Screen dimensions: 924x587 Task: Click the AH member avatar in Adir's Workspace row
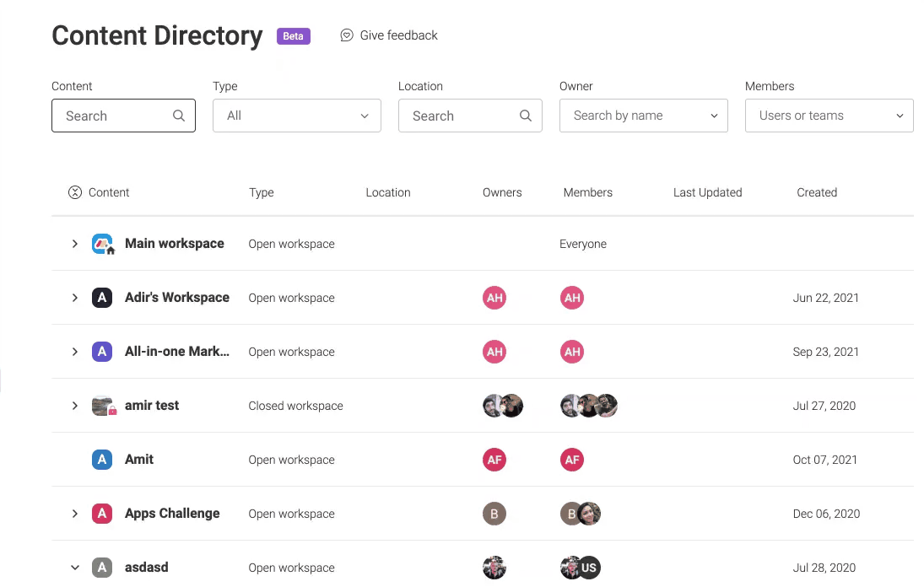tap(572, 298)
